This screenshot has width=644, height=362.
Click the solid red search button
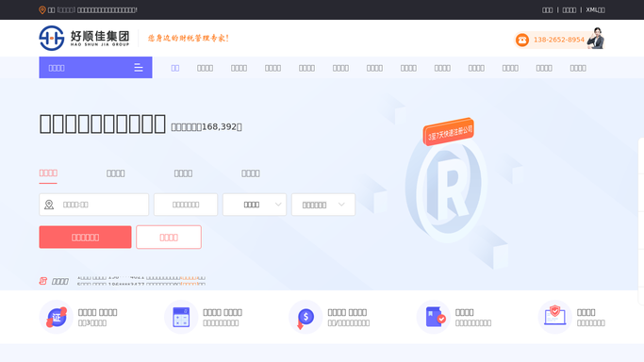[x=86, y=237]
